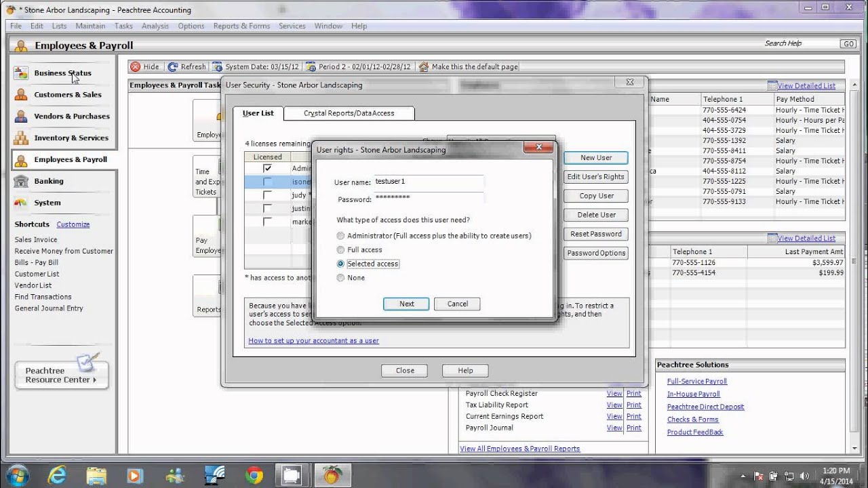Click the Password Options button

596,253
